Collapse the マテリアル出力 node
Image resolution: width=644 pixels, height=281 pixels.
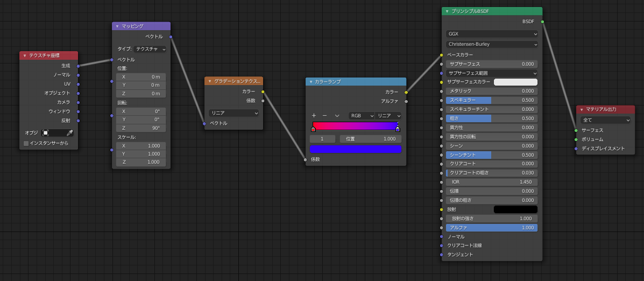[x=582, y=110]
